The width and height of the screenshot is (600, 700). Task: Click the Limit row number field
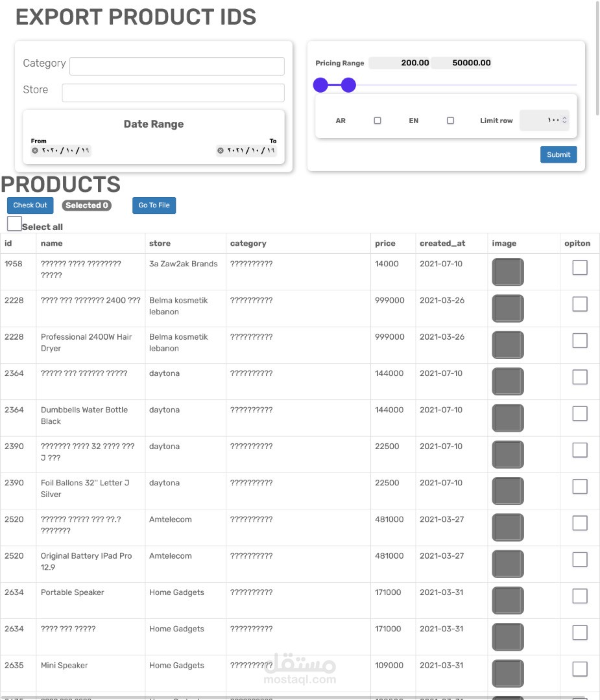(544, 120)
